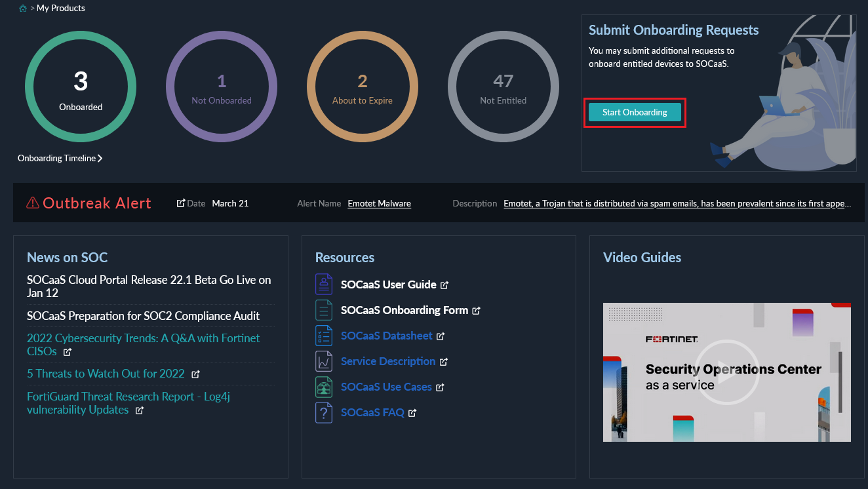Click the SOCaaS User Guide document icon
Image resolution: width=868 pixels, height=489 pixels.
point(324,284)
